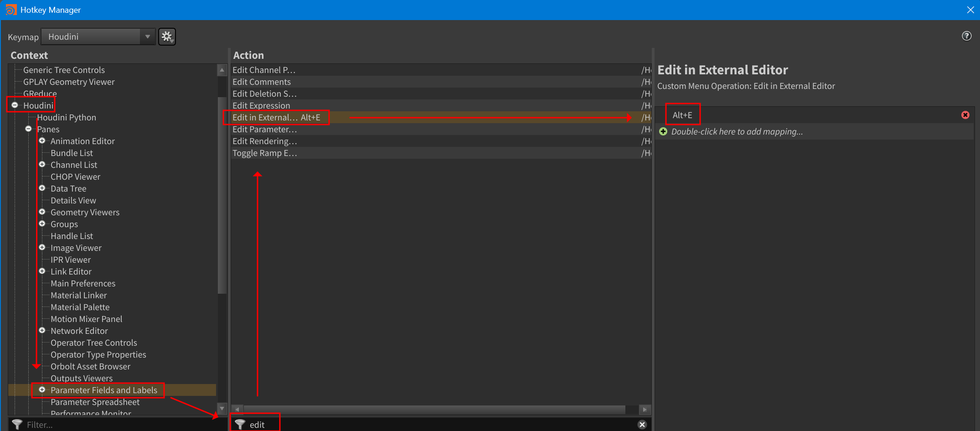
Task: Click the action list horizontal scrollbar thumb
Action: point(434,409)
